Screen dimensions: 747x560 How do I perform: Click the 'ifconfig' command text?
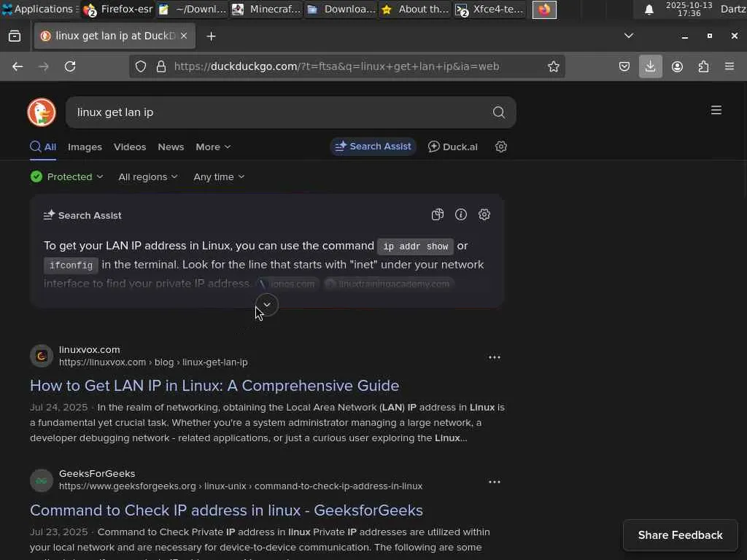pos(71,265)
